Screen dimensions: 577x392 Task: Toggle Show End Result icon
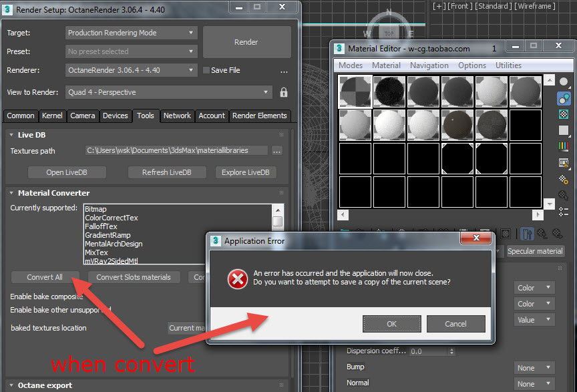point(527,234)
